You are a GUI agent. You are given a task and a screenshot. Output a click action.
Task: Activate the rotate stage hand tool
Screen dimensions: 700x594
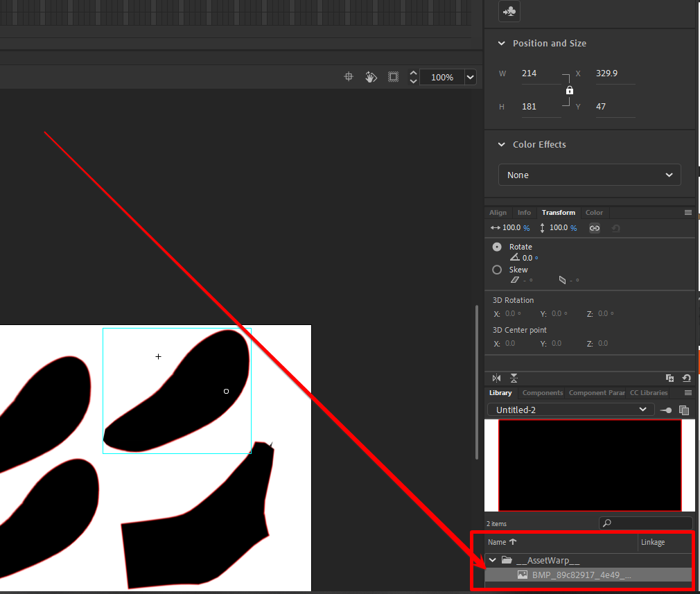click(371, 76)
